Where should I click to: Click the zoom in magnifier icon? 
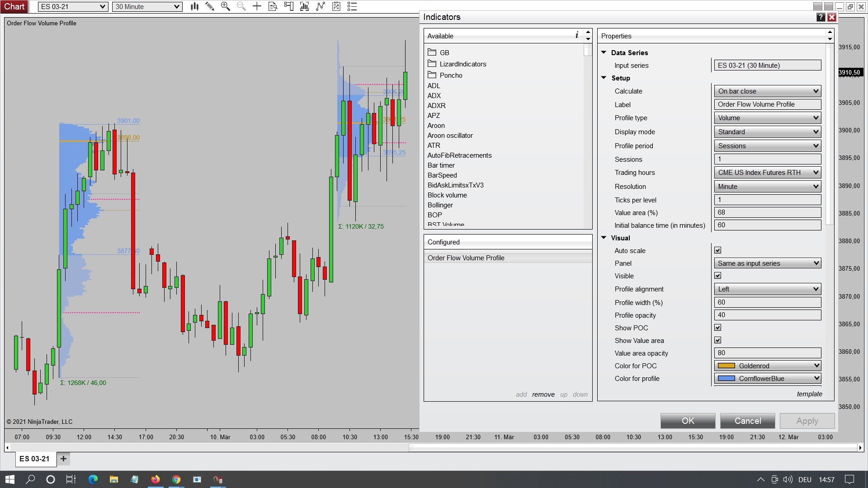point(225,6)
